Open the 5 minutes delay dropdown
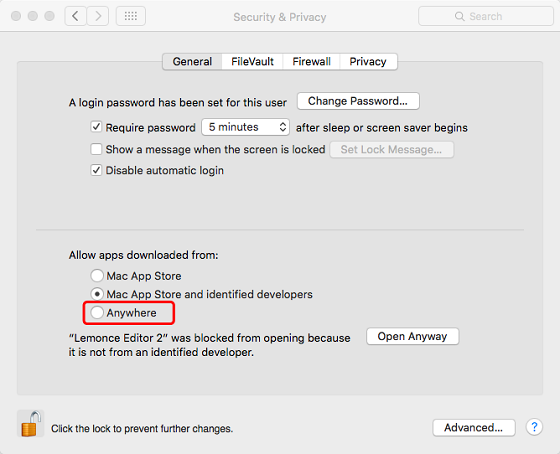Screen dimensions: 560x454 (x=245, y=127)
